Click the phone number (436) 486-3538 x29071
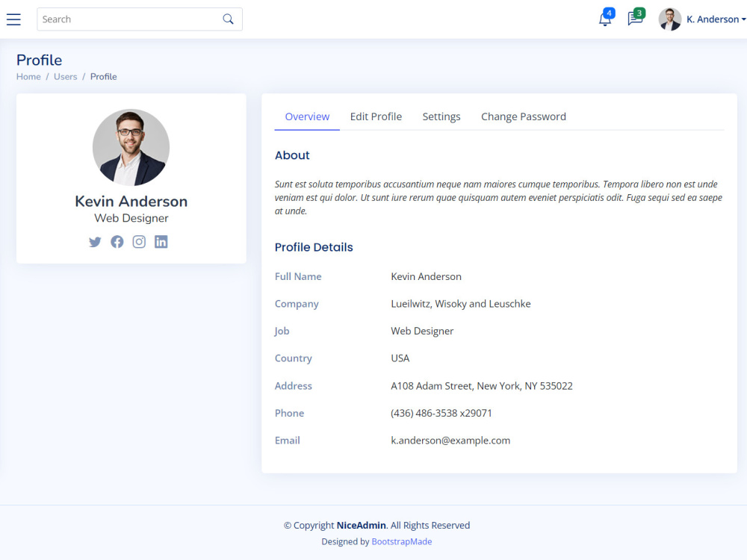 441,413
